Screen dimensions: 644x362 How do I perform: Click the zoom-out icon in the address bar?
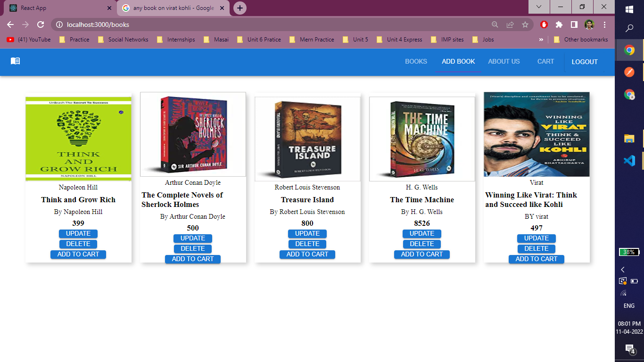pyautogui.click(x=495, y=24)
